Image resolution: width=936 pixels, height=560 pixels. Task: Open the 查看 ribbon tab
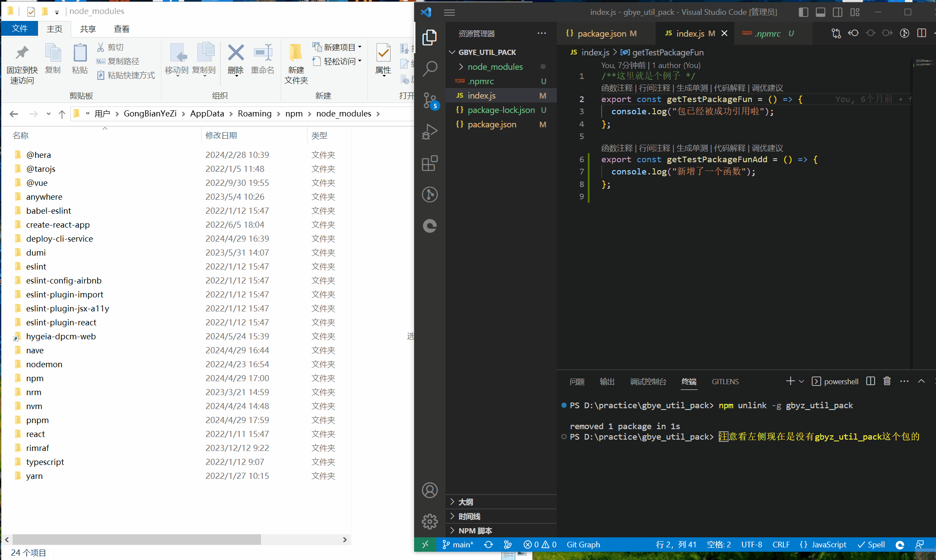pos(121,29)
